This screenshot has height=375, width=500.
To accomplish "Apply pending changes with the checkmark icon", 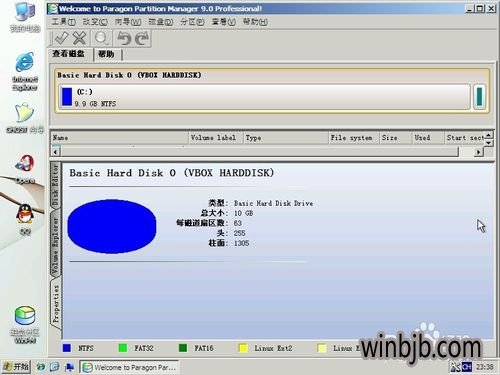I will click(61, 38).
